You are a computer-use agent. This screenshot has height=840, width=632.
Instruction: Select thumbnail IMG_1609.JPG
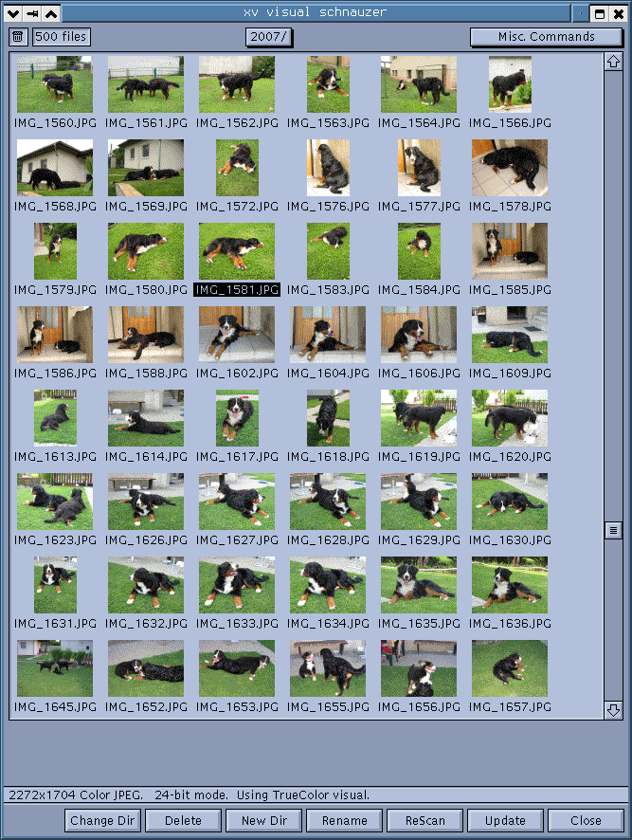[x=510, y=335]
